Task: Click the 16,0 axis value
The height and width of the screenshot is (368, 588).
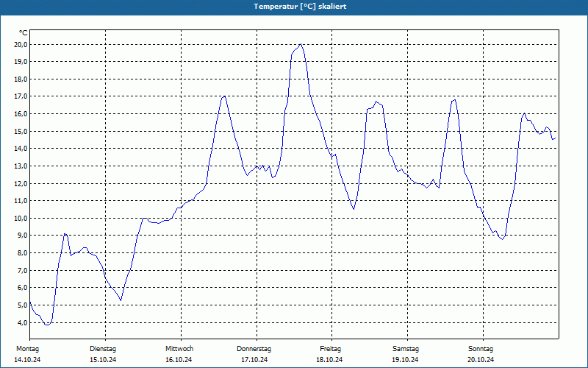Action: [21, 114]
